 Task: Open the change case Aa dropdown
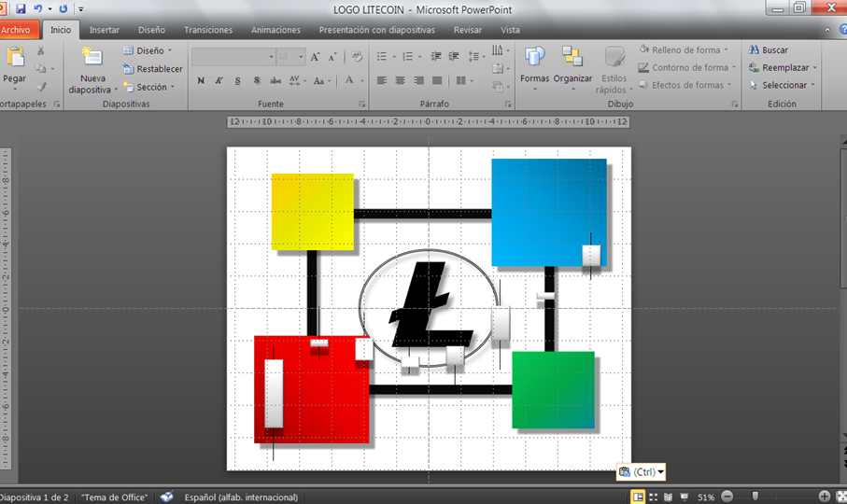(321, 81)
